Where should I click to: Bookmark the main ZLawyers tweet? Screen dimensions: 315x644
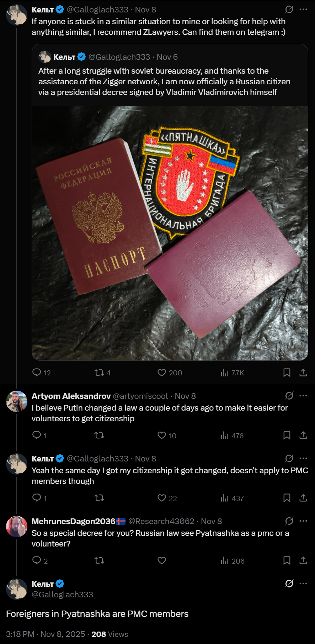(x=287, y=373)
